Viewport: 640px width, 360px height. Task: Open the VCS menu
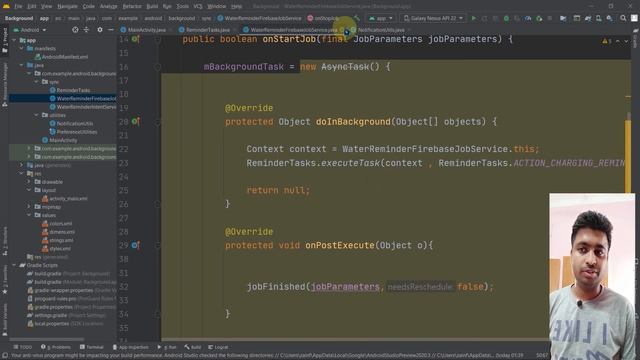tap(198, 7)
